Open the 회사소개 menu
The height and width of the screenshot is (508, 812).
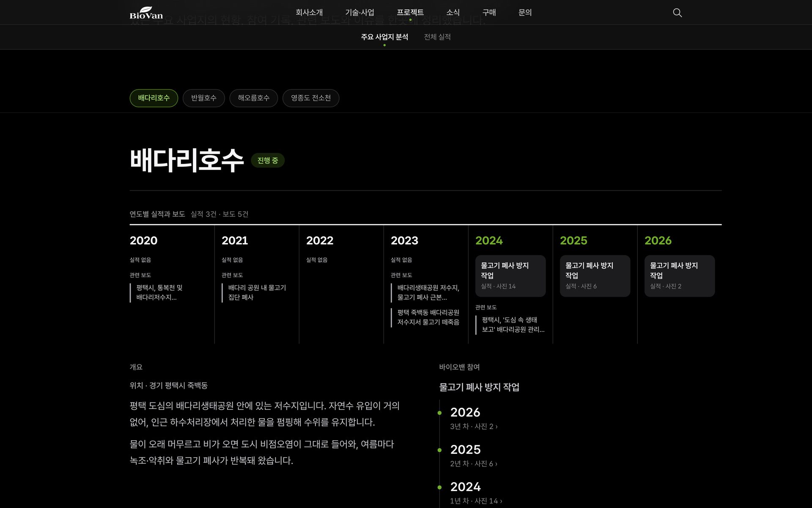[309, 13]
